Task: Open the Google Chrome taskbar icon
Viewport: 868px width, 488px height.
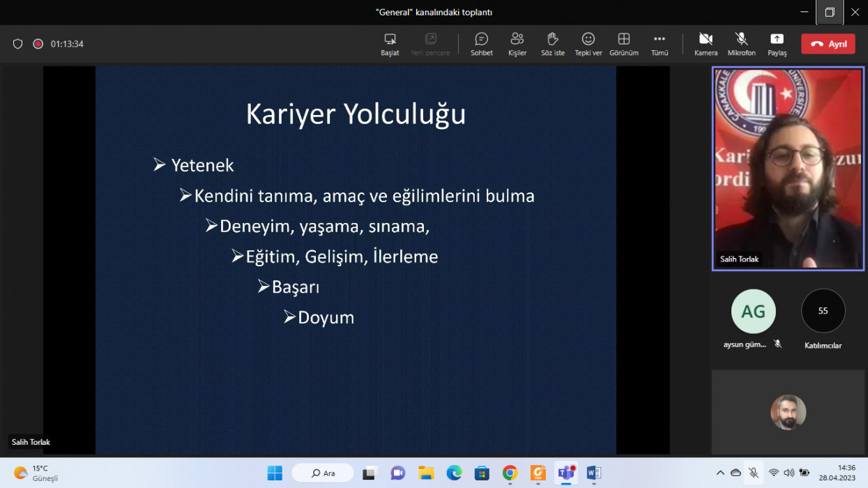Action: tap(510, 473)
